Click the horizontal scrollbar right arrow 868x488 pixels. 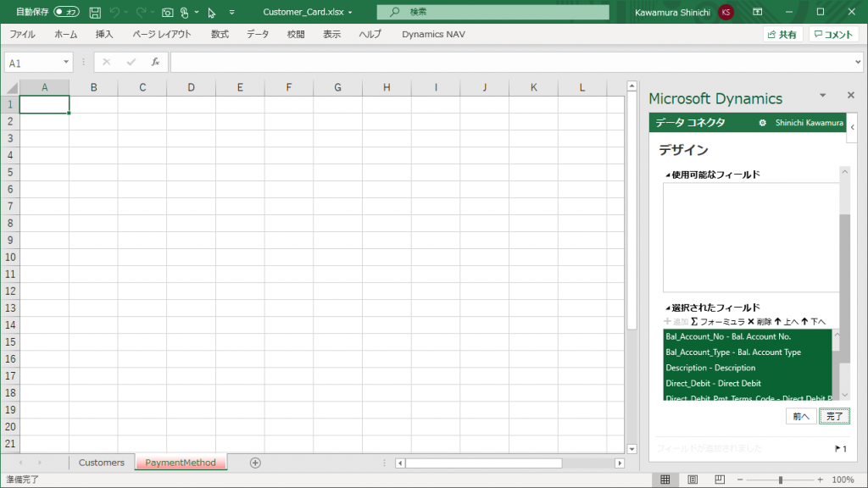620,463
